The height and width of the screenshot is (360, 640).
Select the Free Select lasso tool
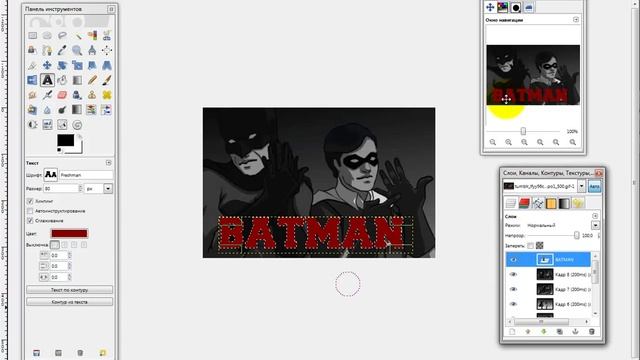tap(62, 36)
